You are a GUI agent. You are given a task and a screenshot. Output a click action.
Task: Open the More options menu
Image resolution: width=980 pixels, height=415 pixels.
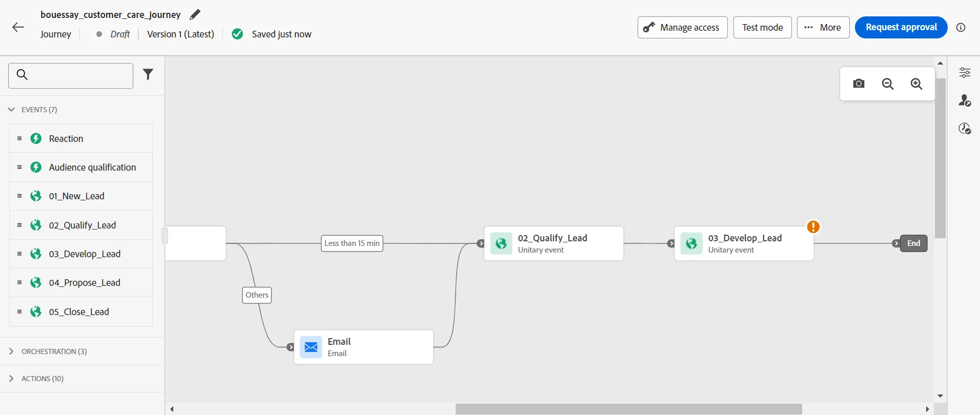coord(823,28)
